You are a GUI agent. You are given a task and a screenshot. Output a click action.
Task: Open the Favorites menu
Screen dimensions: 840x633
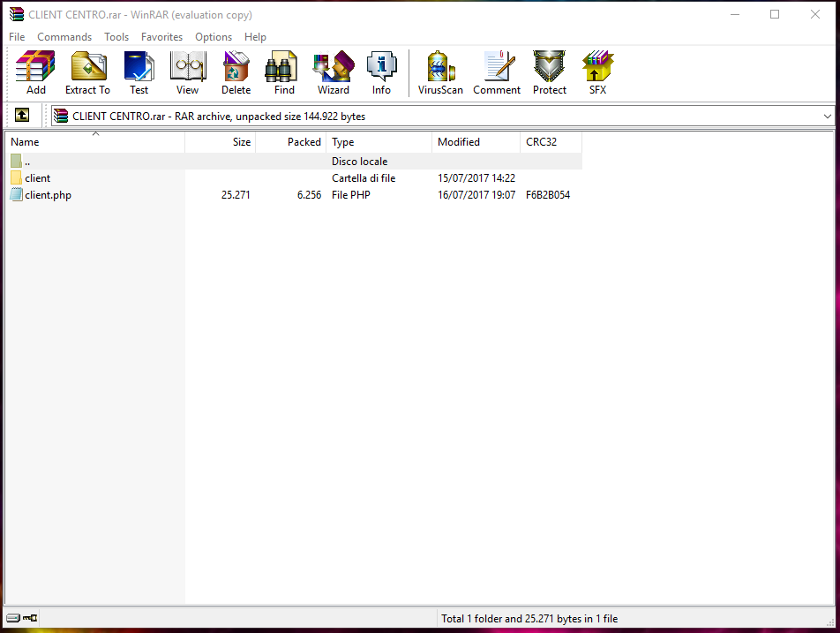click(x=161, y=37)
